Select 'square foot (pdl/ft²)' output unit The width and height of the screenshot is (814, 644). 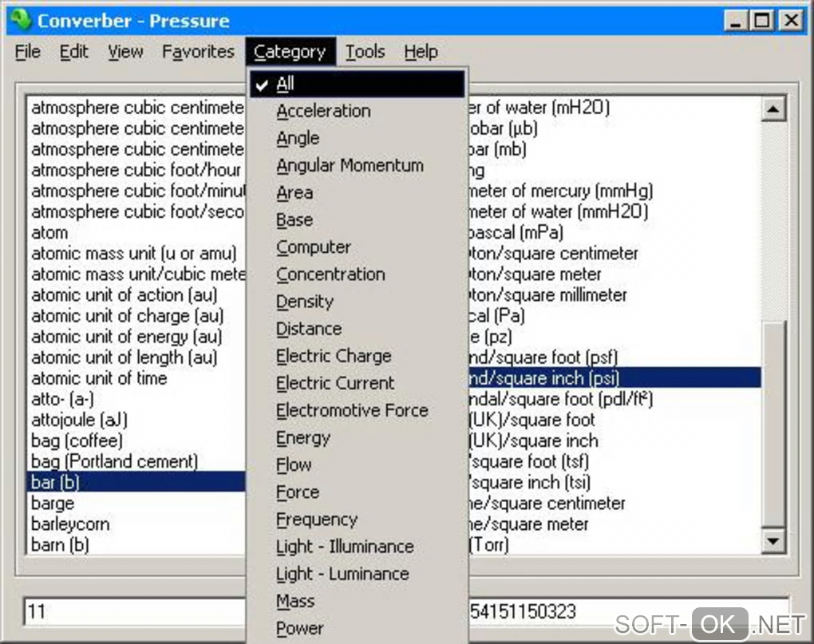coord(614,399)
